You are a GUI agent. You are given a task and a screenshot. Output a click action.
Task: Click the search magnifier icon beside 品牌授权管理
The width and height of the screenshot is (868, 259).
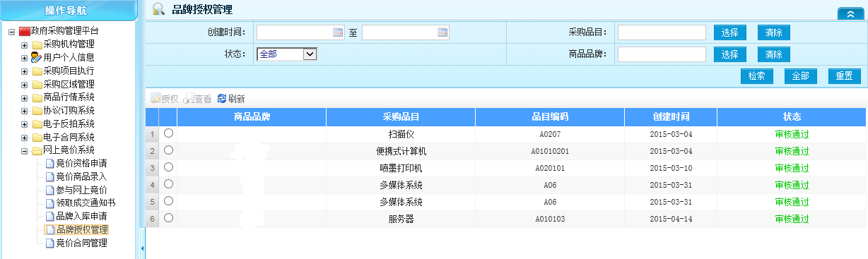[159, 9]
